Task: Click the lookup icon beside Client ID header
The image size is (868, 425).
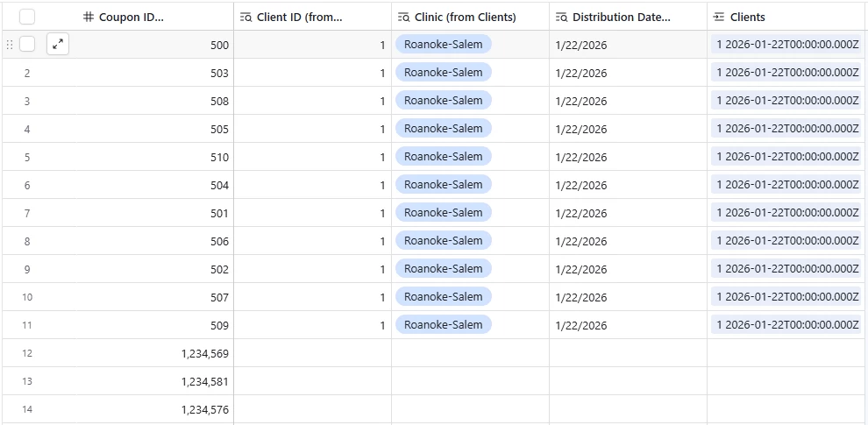Action: [245, 18]
